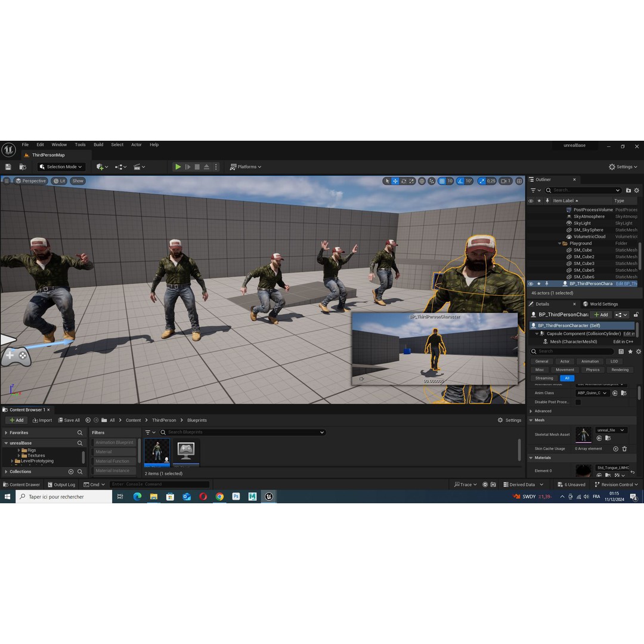This screenshot has height=644, width=644.
Task: Enable the Movement property filter
Action: point(565,370)
